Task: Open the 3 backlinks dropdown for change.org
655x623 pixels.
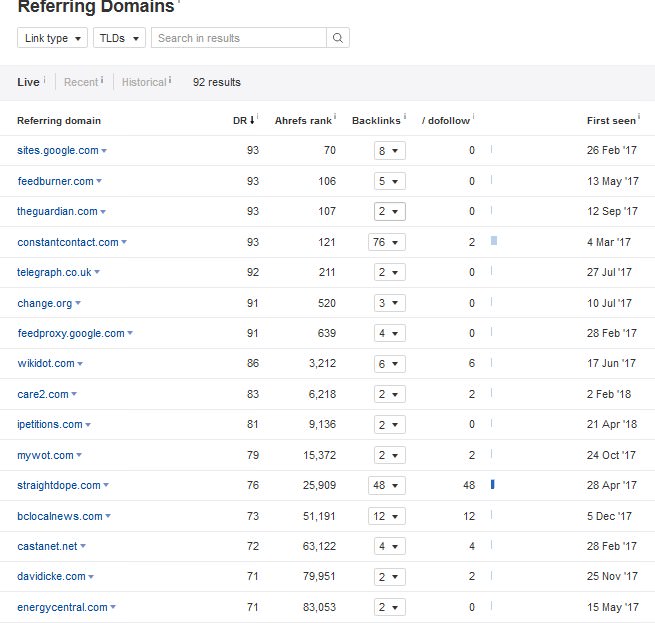Action: [x=389, y=303]
